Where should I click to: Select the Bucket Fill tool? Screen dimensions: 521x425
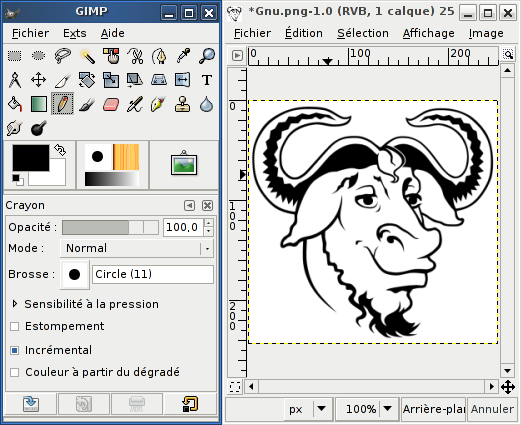pyautogui.click(x=14, y=104)
